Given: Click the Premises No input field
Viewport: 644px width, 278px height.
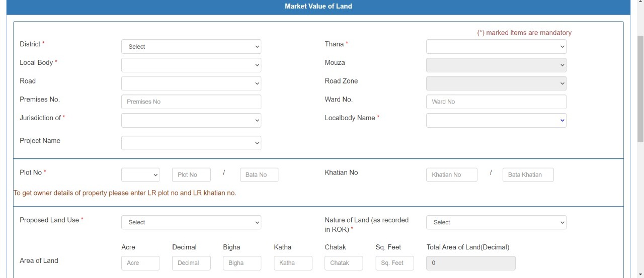Looking at the screenshot, I should 191,102.
